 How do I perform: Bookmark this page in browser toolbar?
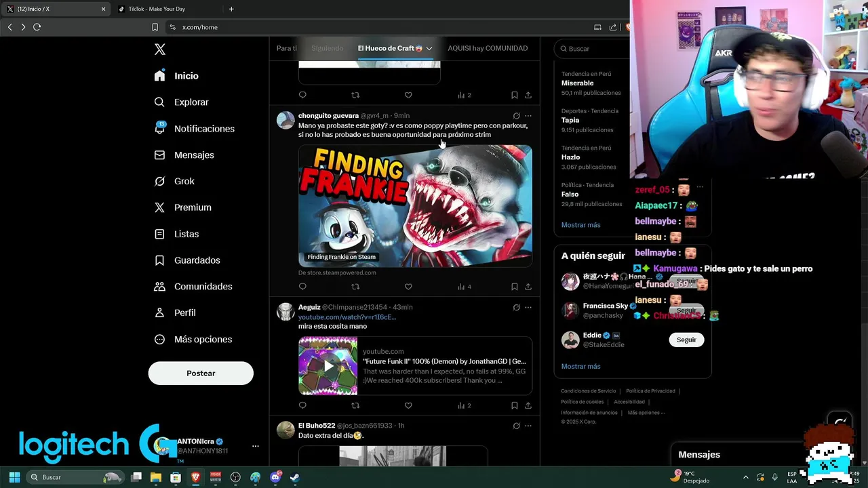155,27
